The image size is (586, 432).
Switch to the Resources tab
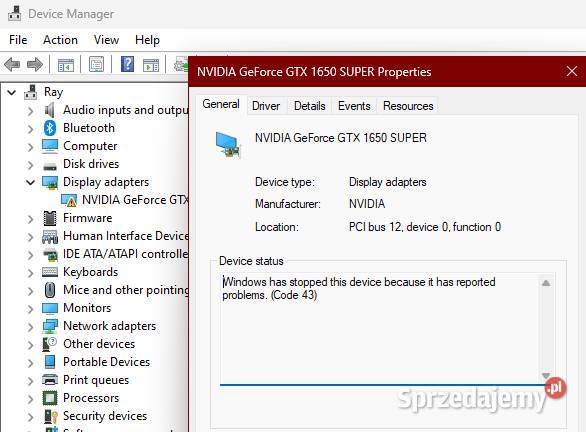pos(408,106)
